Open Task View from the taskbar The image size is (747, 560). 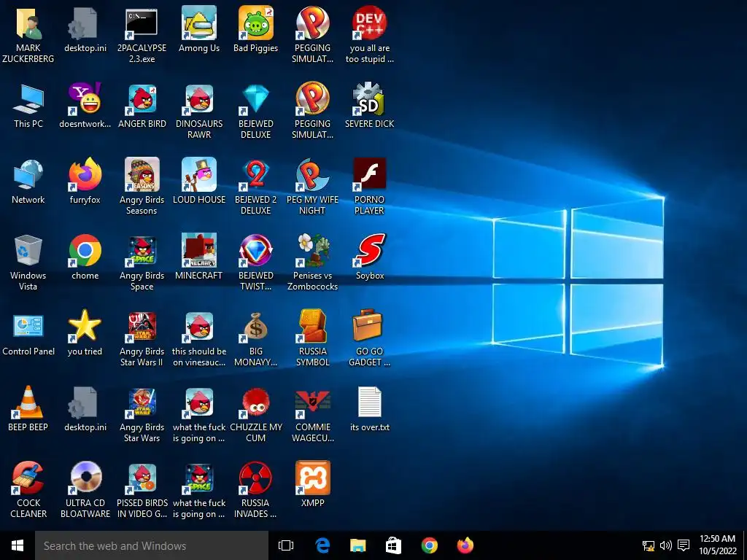(x=286, y=545)
